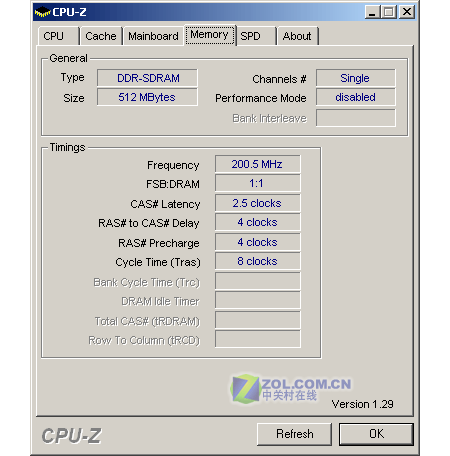Click the Refresh button
The image size is (450, 456).
click(294, 434)
